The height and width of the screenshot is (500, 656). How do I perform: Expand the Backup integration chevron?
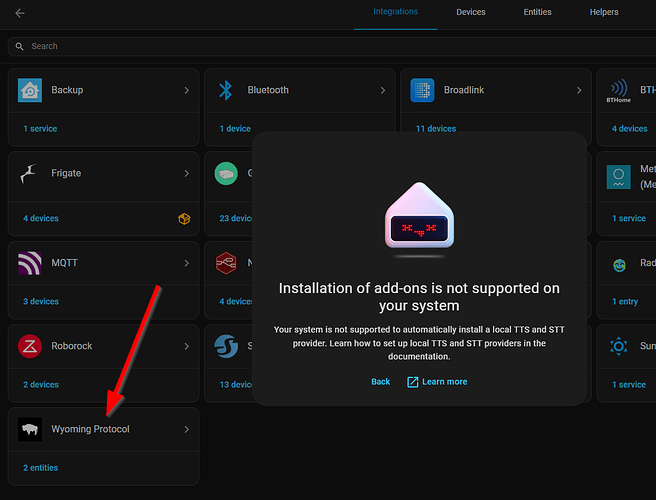pos(186,90)
